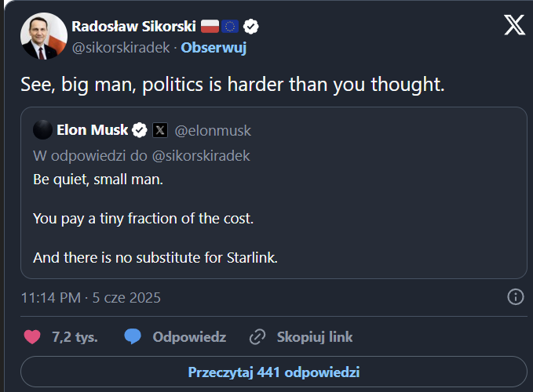Click the chain link copy icon
Image resolution: width=533 pixels, height=392 pixels.
[x=257, y=337]
